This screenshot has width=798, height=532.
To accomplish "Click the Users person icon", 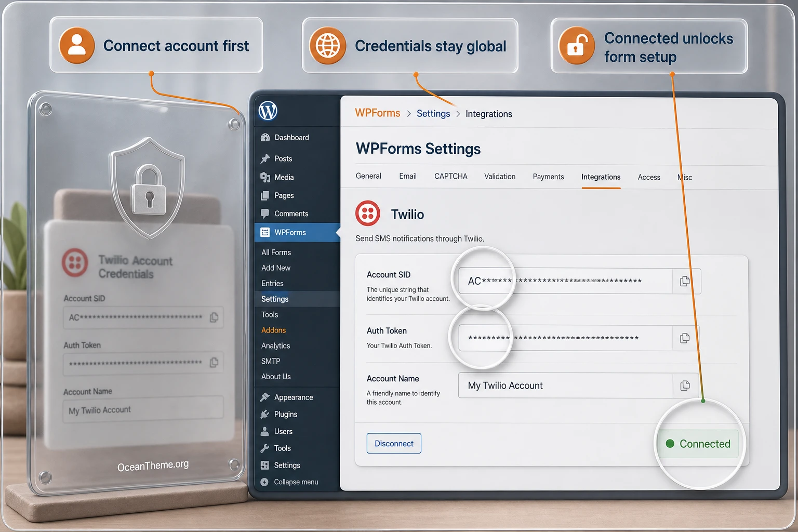I will (x=265, y=431).
